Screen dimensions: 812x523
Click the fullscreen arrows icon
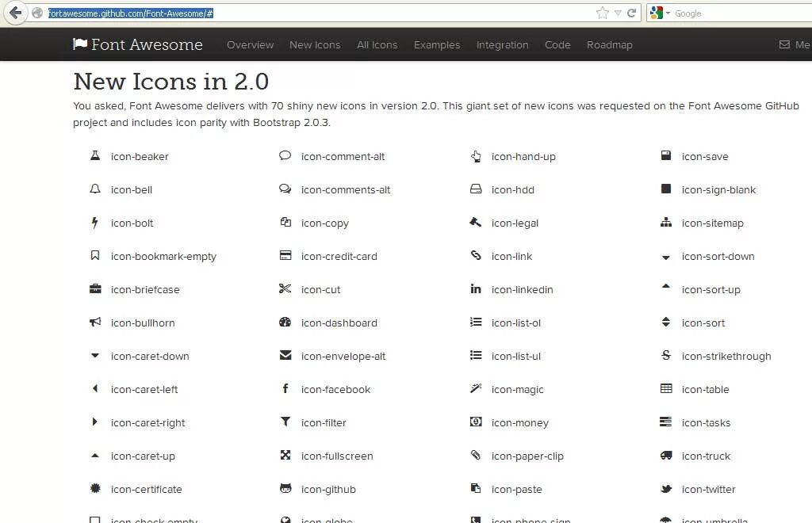coord(285,455)
